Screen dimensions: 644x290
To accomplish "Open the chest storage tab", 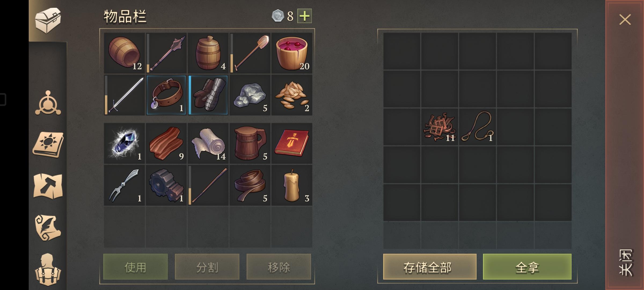I will tap(48, 21).
